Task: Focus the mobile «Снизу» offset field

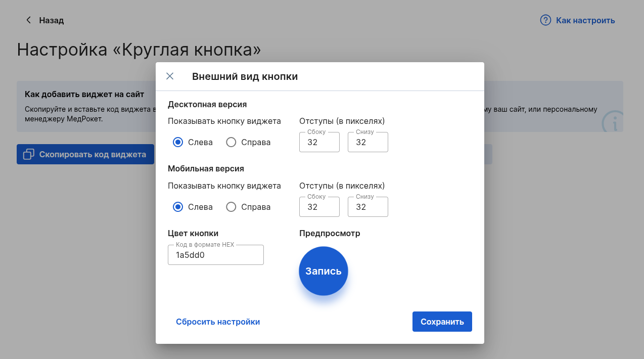Action: tap(367, 207)
